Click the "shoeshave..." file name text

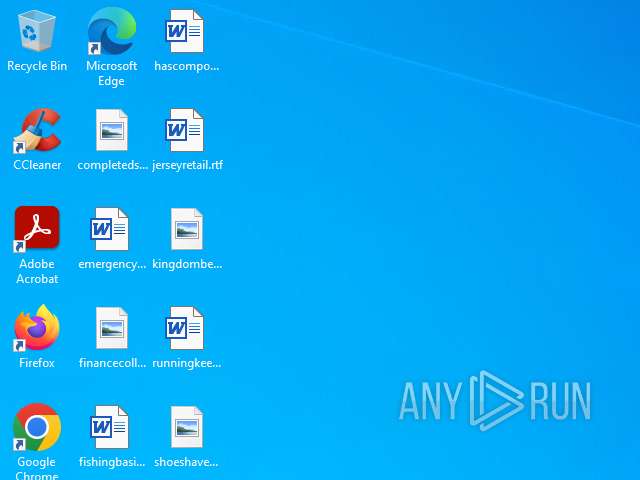[x=186, y=462]
